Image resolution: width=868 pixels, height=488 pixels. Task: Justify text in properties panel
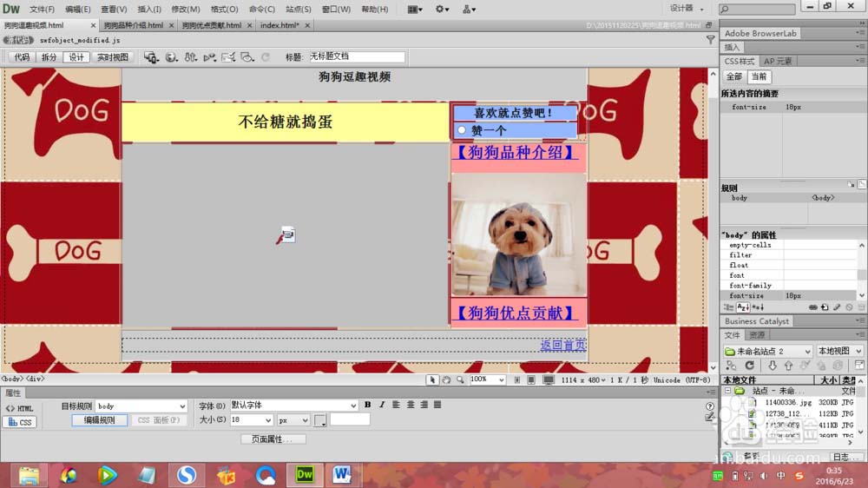(x=437, y=405)
